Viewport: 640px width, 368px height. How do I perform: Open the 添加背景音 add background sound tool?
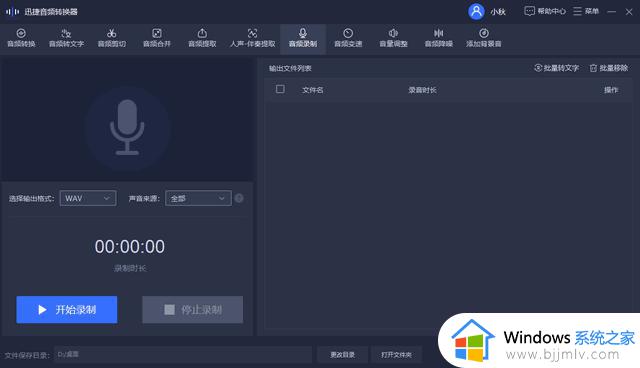(484, 38)
